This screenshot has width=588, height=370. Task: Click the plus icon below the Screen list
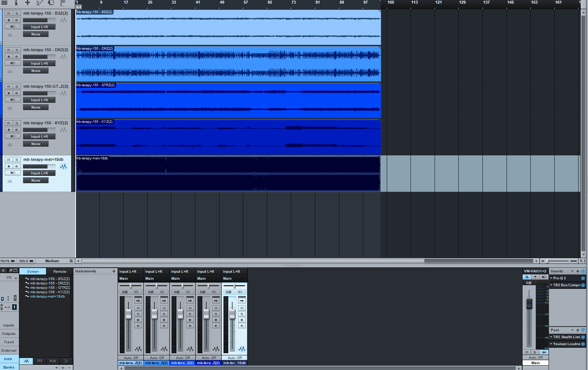coord(63,367)
